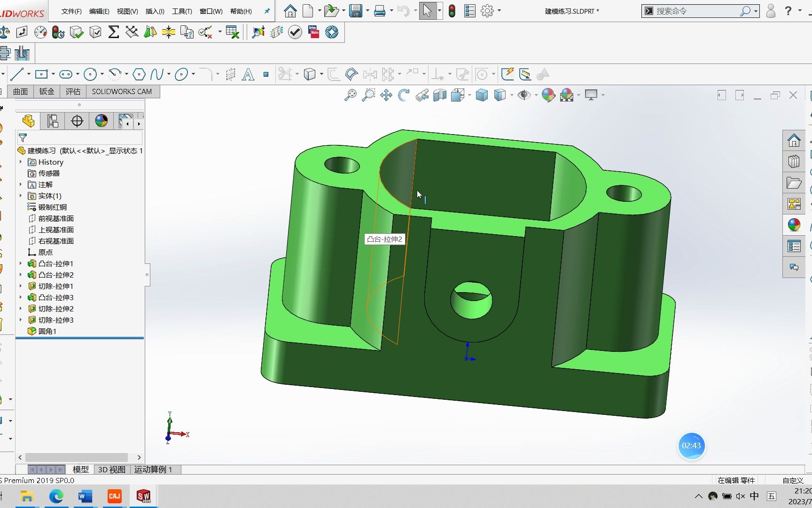Open the 插入 menu
Viewport: 812px width, 508px height.
(155, 11)
